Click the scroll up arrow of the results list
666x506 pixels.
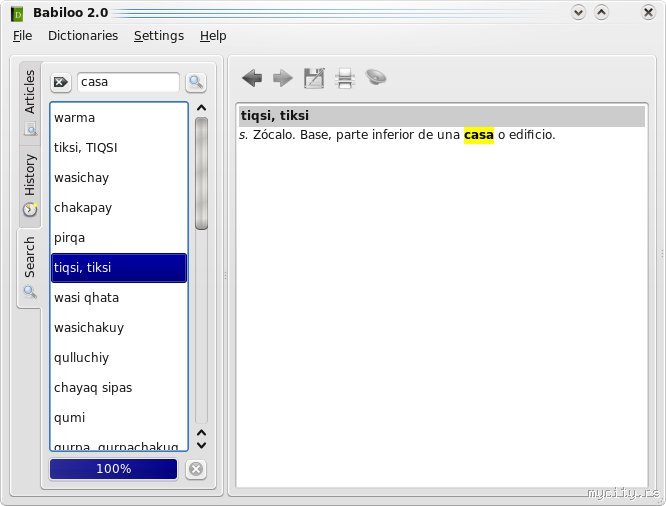click(202, 108)
